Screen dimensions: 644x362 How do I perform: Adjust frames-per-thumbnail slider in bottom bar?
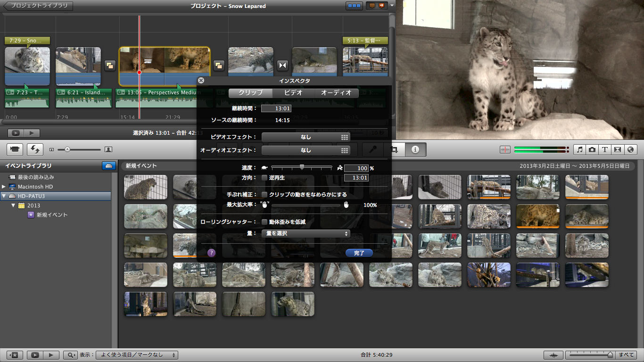tap(590, 355)
